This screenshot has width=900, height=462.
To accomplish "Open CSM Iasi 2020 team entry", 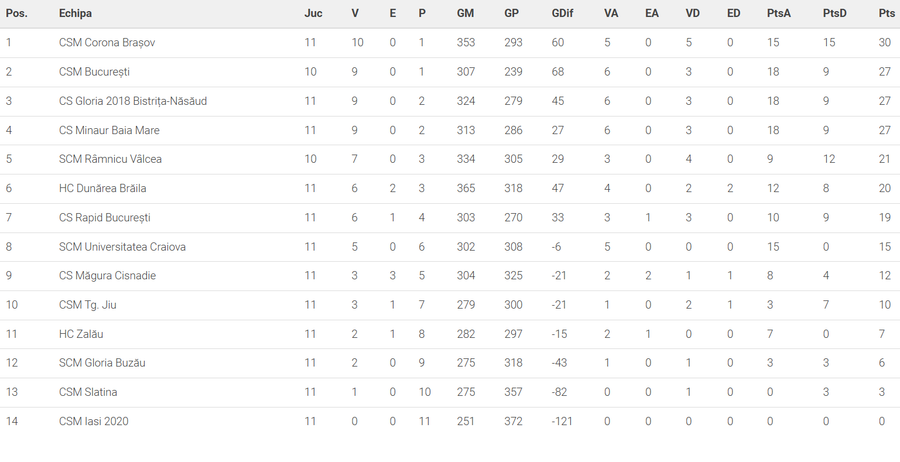I will tap(94, 421).
